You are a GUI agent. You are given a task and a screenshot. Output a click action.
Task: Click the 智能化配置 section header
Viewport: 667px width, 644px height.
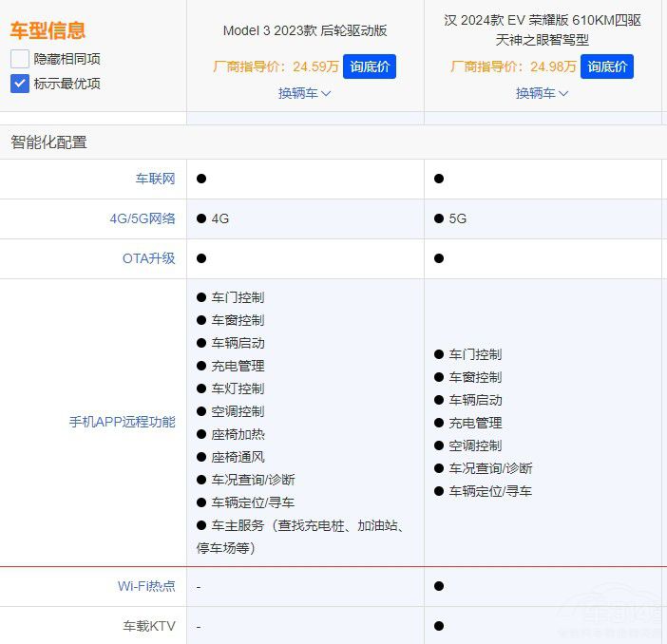[x=48, y=142]
